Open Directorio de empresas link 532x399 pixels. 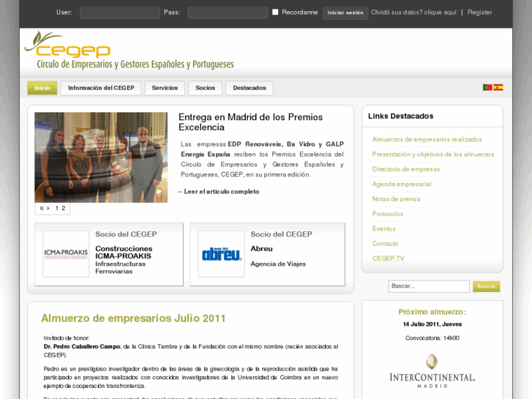(406, 169)
